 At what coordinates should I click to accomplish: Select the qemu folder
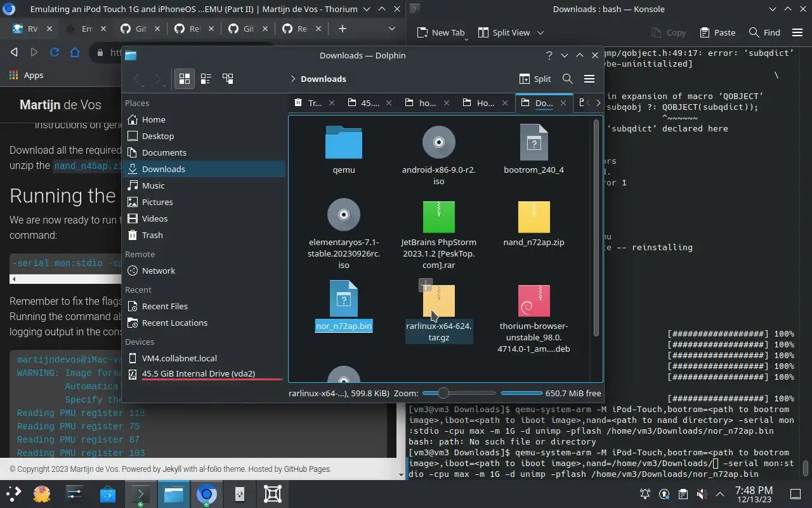point(344,150)
